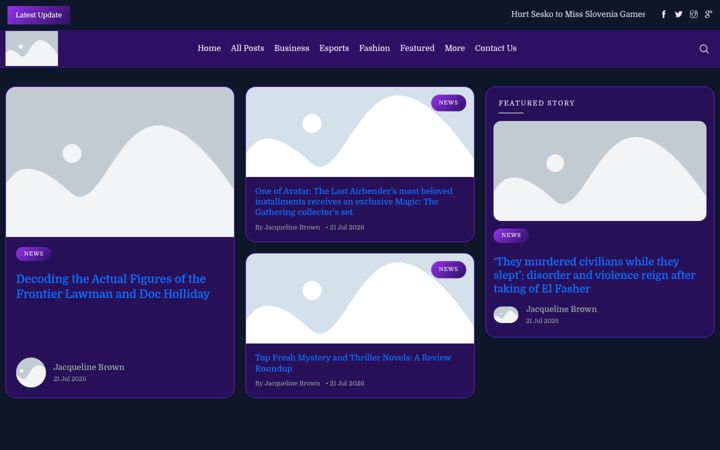Open the All Posts menu item

[x=247, y=48]
